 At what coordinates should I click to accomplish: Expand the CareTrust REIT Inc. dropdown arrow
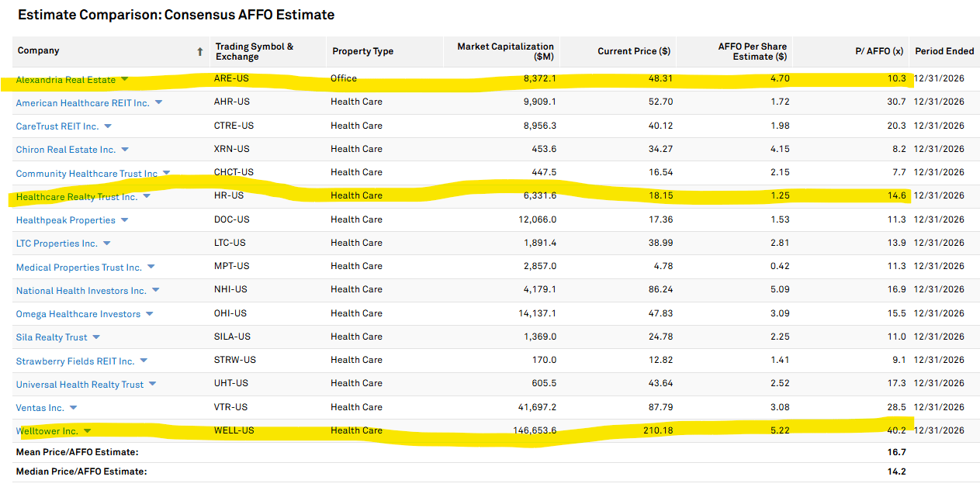point(108,126)
